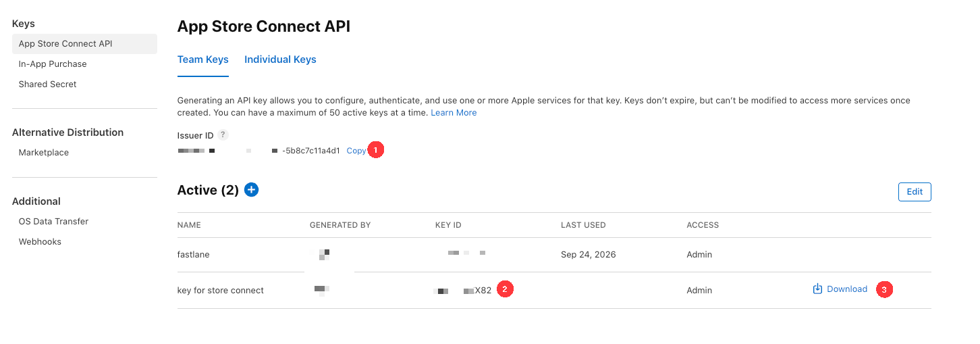Click the NAME column header

(189, 225)
